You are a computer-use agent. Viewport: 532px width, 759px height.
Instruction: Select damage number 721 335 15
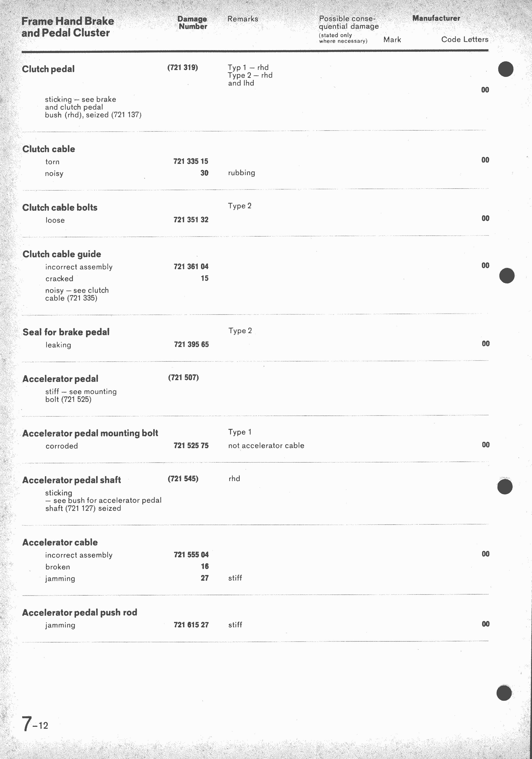(x=191, y=161)
